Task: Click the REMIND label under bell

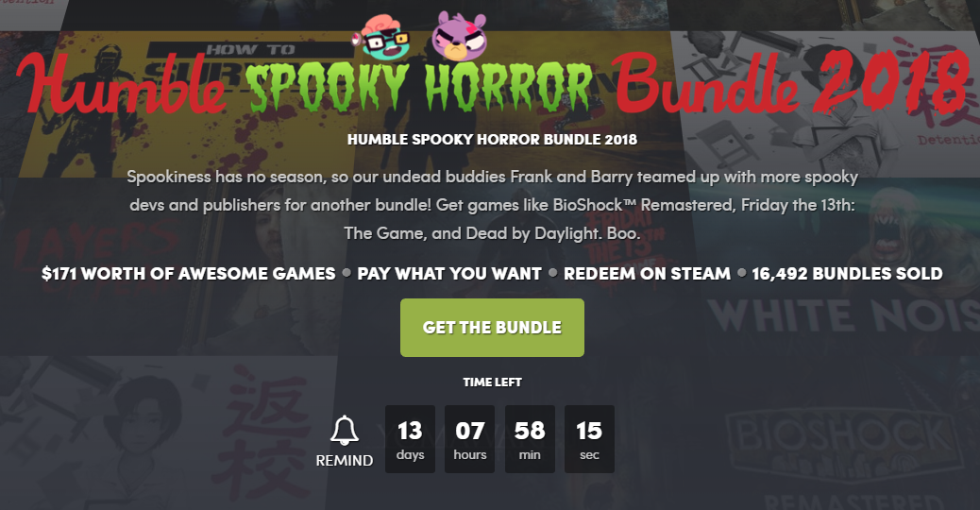Action: coord(345,461)
